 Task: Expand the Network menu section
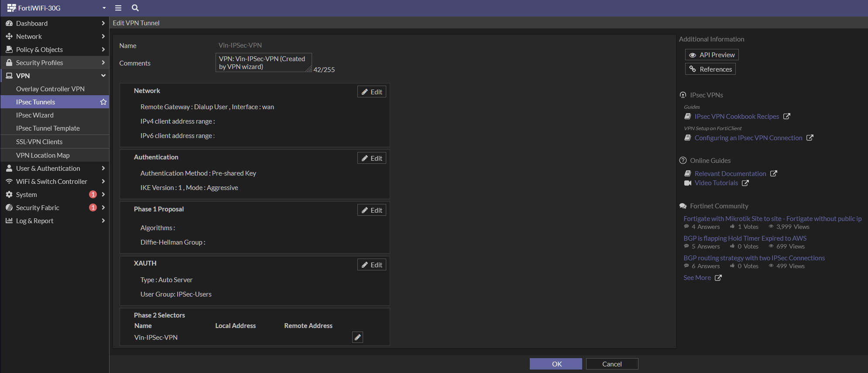103,36
